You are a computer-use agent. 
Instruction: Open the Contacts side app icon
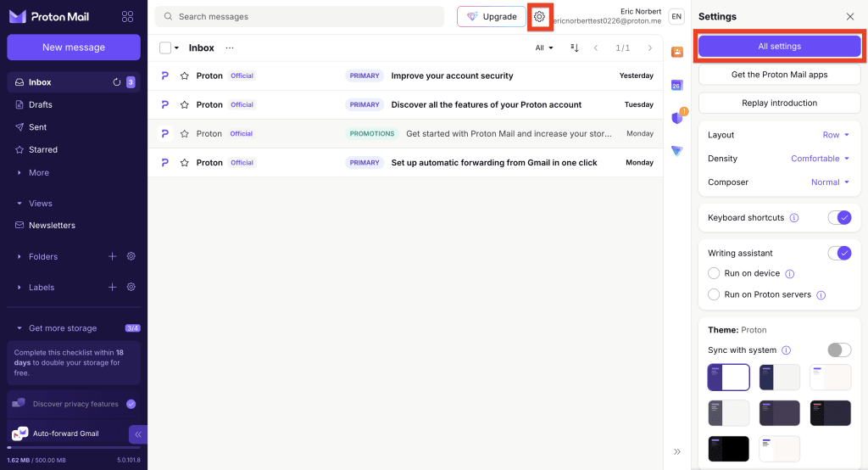(x=677, y=52)
